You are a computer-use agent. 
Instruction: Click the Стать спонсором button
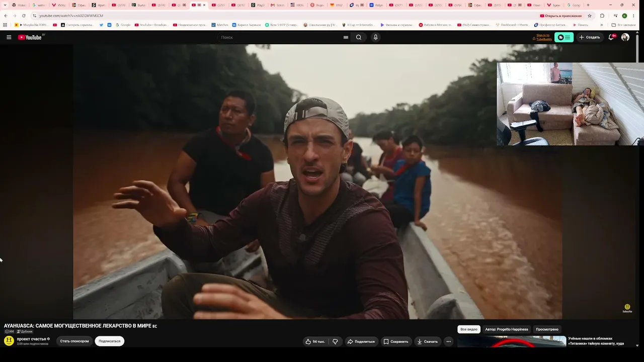pos(74,341)
